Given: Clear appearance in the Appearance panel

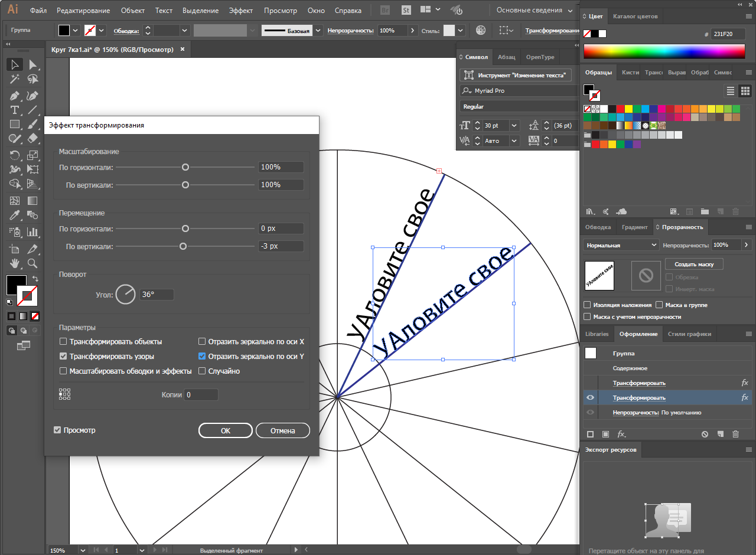Looking at the screenshot, I should click(x=705, y=434).
